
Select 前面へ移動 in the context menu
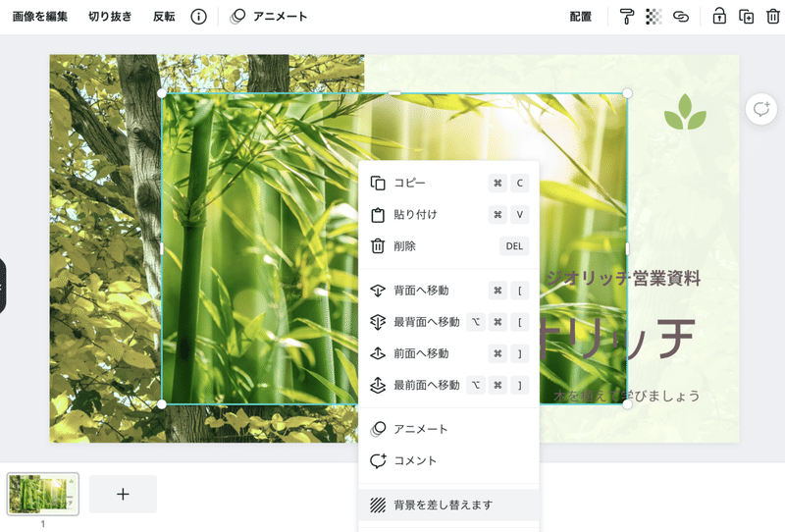coord(449,353)
